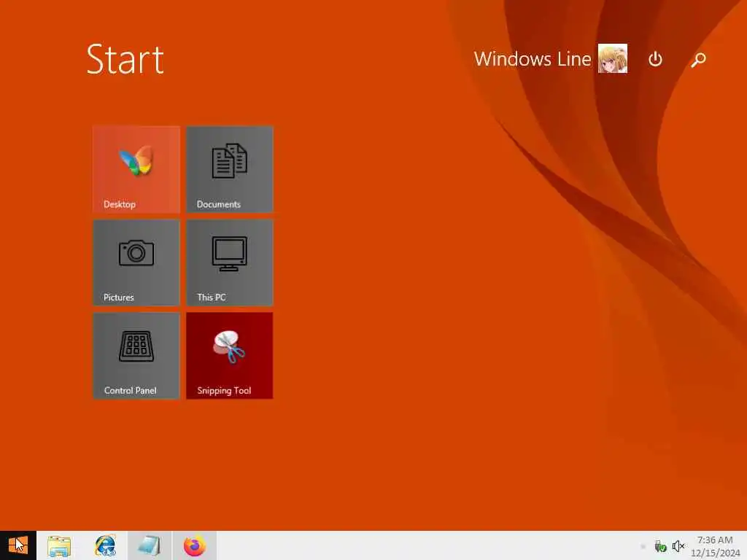
Task: Click the user account avatar picture
Action: click(x=613, y=58)
